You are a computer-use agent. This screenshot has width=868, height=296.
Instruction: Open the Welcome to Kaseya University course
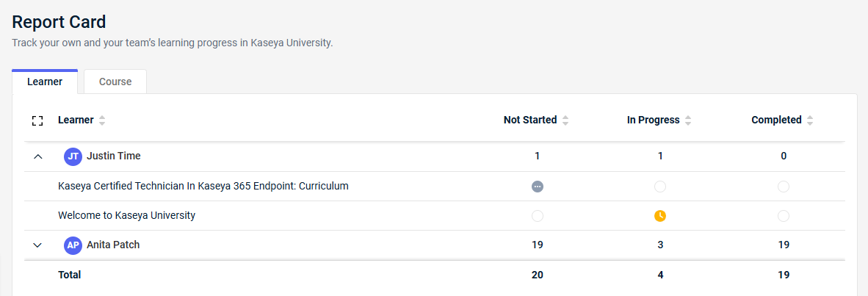click(127, 215)
